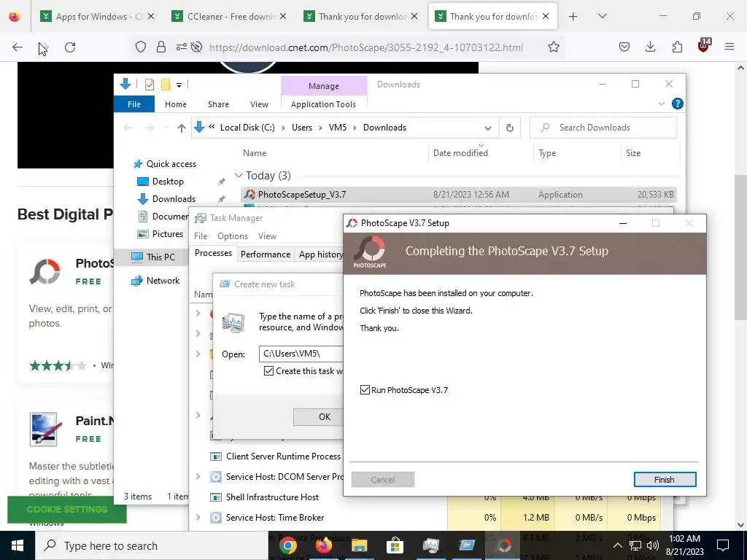
Task: Click Explorer up-one-level arrow
Action: (181, 128)
